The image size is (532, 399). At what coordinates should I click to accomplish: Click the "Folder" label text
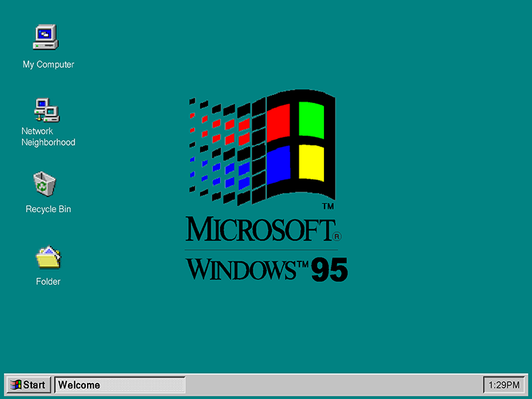48,281
